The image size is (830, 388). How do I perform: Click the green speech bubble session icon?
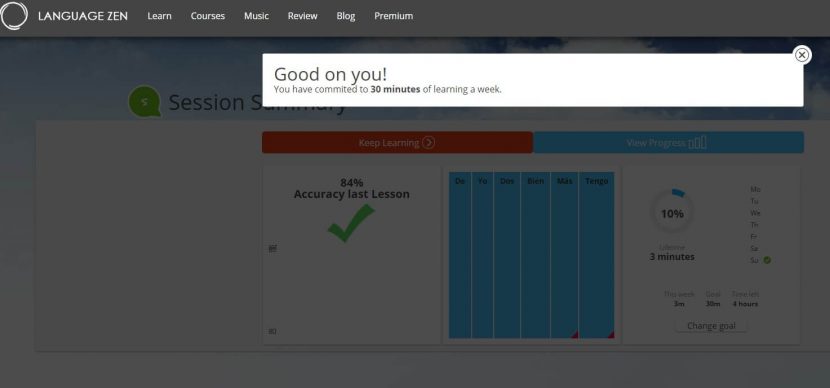click(x=144, y=101)
